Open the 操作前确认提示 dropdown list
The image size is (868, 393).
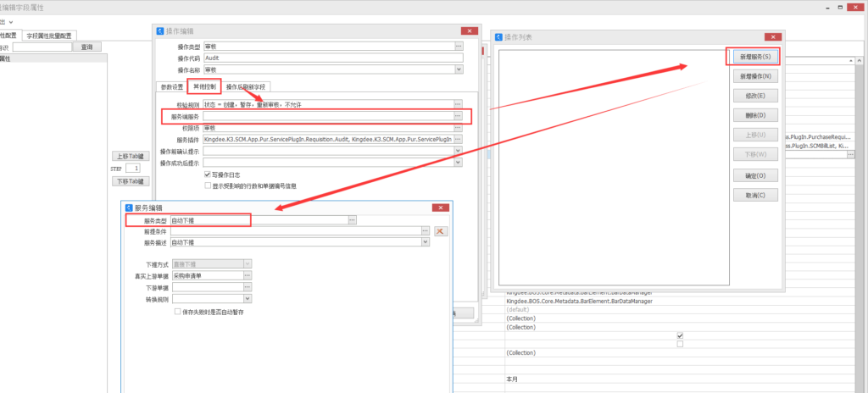pos(459,151)
